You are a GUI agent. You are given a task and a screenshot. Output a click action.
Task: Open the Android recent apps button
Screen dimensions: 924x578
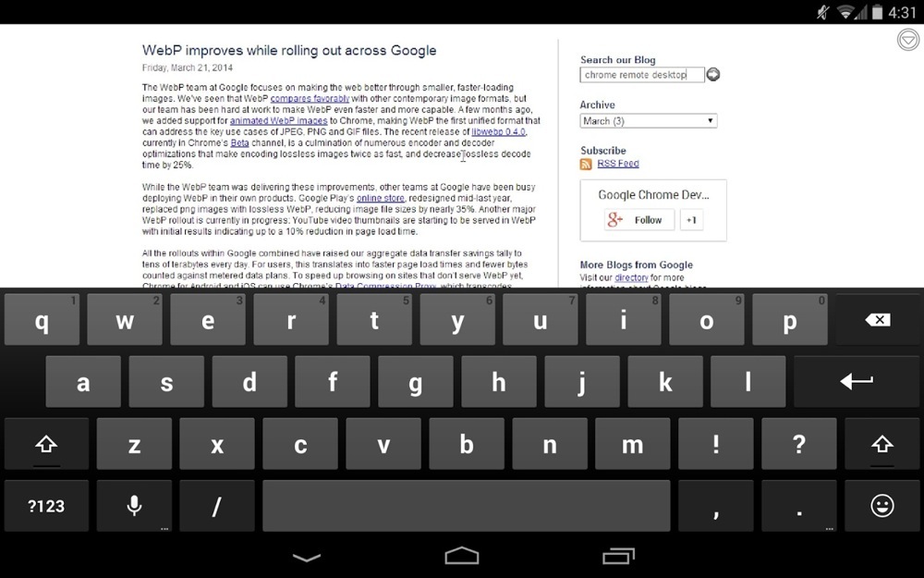point(617,556)
